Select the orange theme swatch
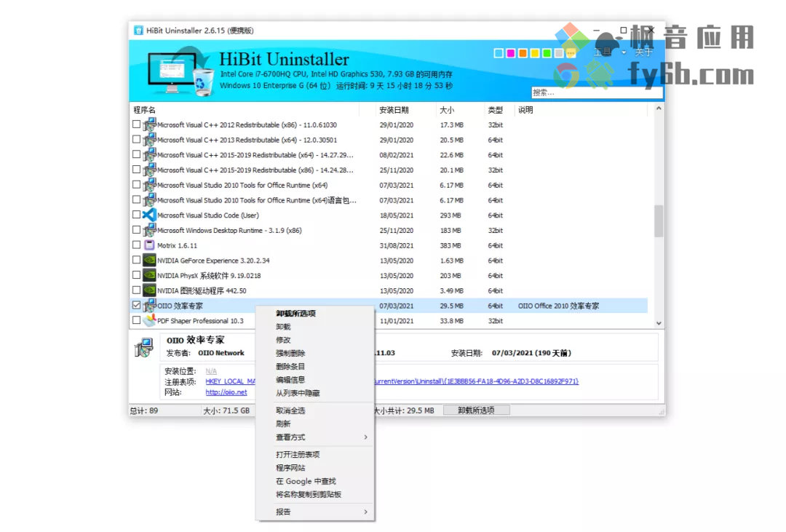This screenshot has height=532, width=786. pyautogui.click(x=523, y=53)
